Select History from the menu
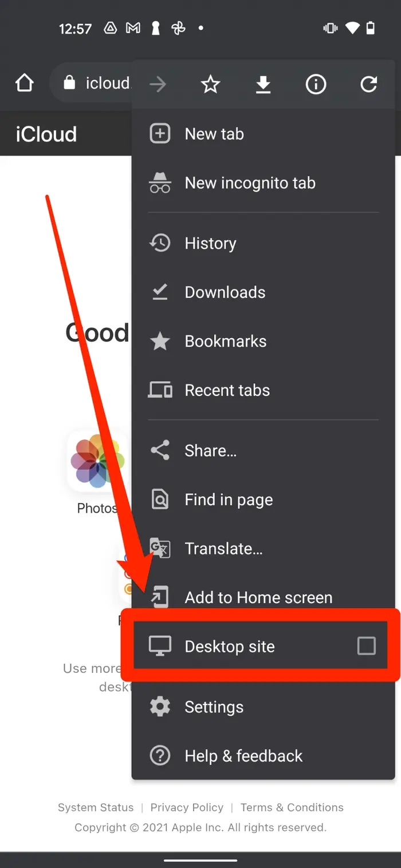 tap(264, 243)
